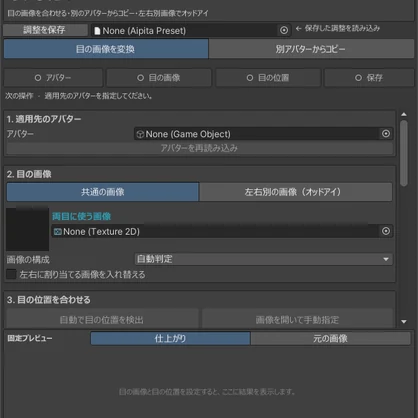418x418 pixels.
Task: Click the 調整を保存 button
Action: 45,30
